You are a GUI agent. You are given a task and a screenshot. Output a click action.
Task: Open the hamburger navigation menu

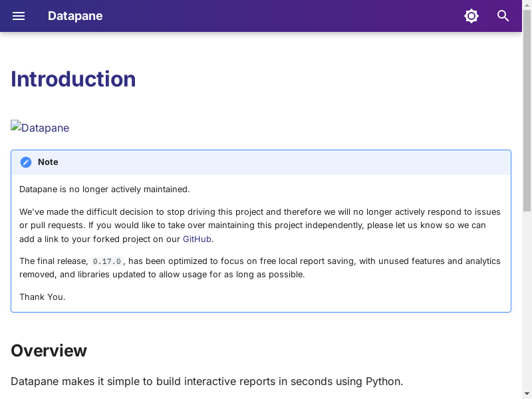coord(19,16)
